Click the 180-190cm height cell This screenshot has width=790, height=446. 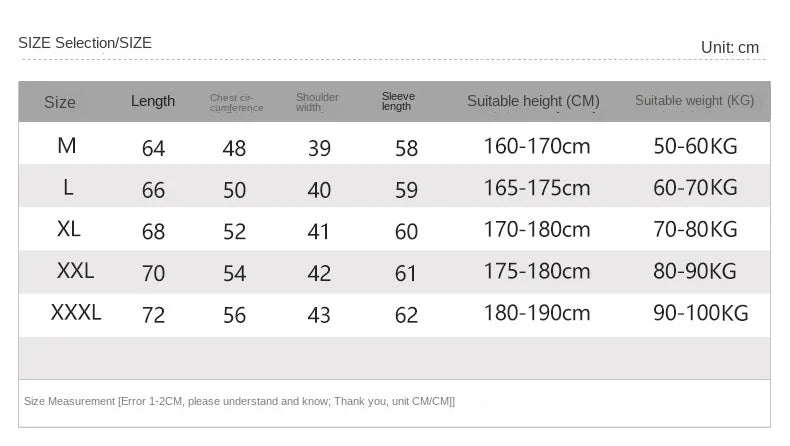pyautogui.click(x=537, y=313)
